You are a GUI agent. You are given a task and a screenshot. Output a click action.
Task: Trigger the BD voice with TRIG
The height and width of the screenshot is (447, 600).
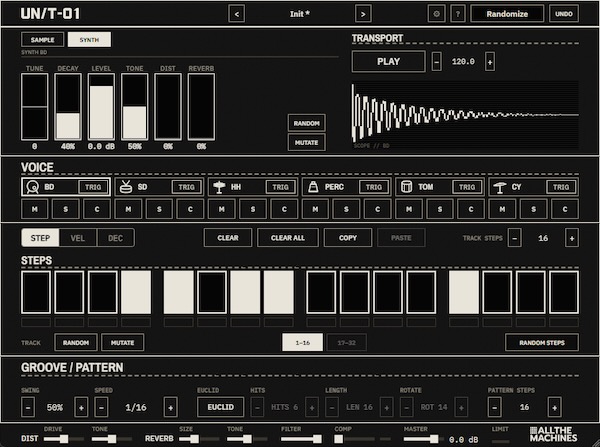[x=93, y=187]
